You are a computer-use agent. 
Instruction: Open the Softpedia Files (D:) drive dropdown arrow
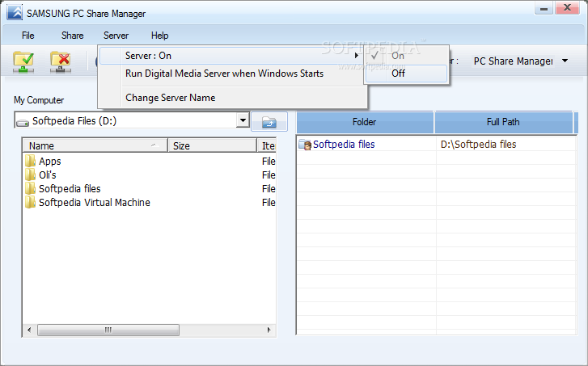(243, 120)
